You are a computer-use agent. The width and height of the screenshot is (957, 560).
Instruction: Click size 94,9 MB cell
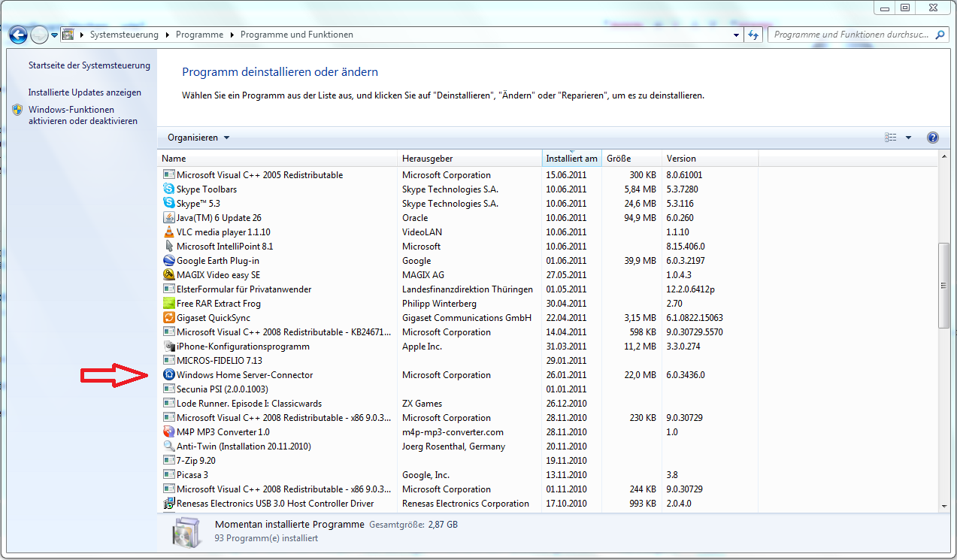pos(640,218)
